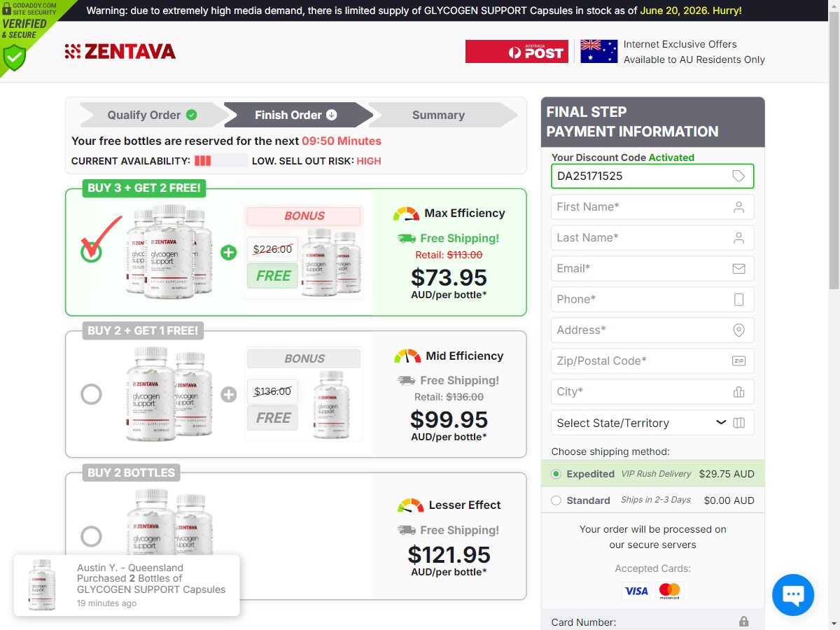The width and height of the screenshot is (840, 630).
Task: Select the Buy 3 + Get 2 Free package
Action: tap(91, 252)
